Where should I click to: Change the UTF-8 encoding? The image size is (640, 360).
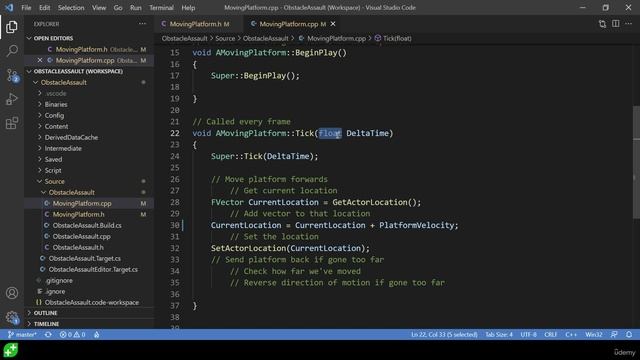tap(528, 335)
